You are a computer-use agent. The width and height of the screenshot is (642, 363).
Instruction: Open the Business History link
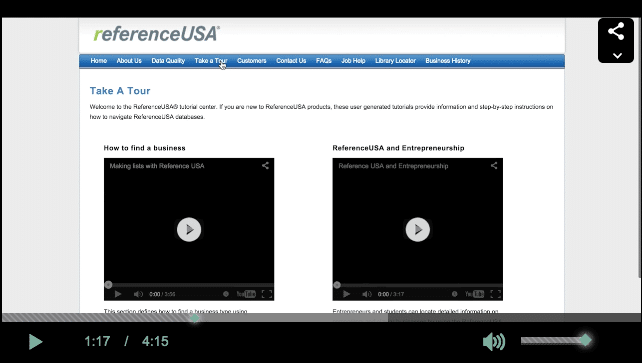(x=448, y=61)
